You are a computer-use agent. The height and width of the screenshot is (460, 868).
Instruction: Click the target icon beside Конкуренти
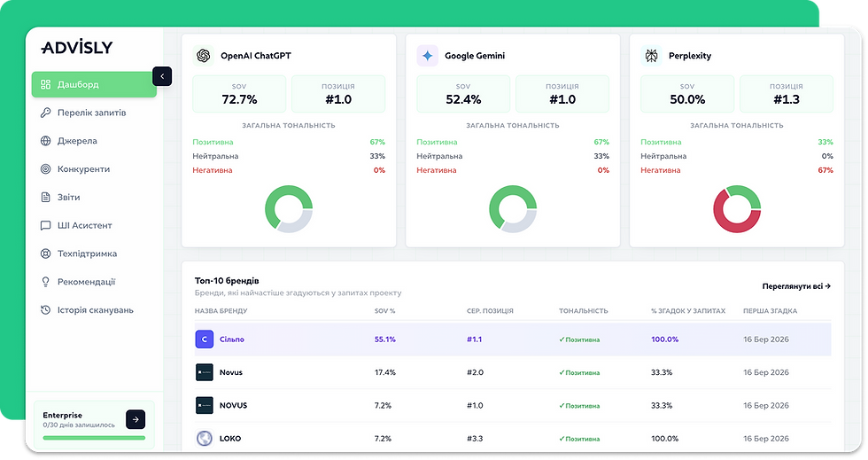coord(46,169)
